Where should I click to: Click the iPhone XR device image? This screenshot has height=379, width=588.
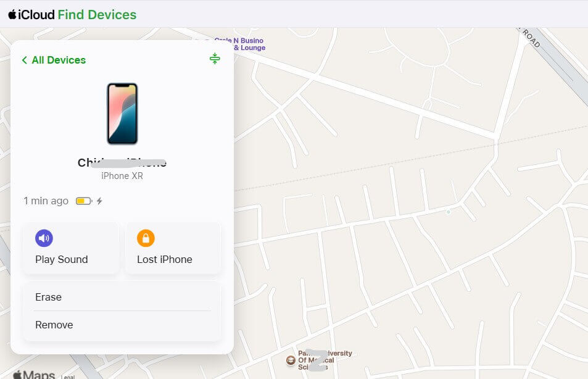[x=122, y=114]
